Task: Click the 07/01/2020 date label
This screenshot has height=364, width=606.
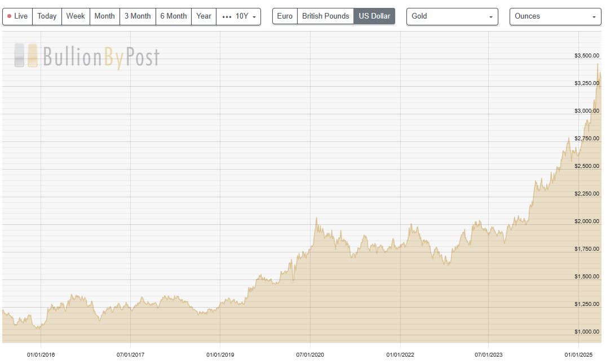Action: tap(310, 355)
